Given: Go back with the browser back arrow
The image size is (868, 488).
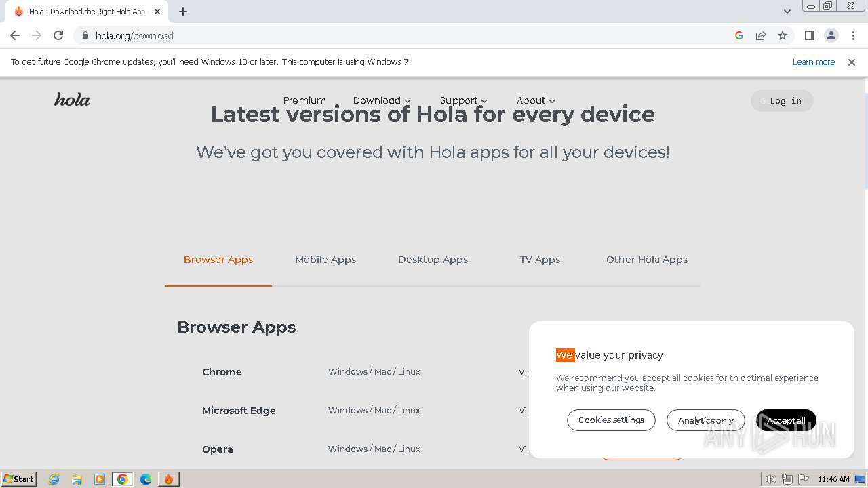Looking at the screenshot, I should point(15,35).
